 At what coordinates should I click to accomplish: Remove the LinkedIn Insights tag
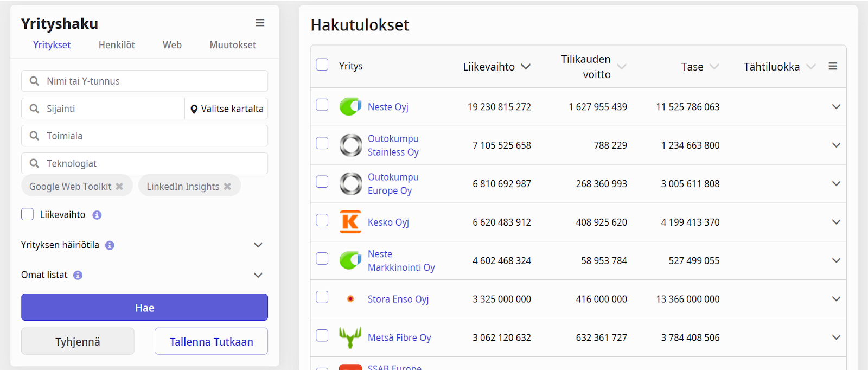point(227,187)
